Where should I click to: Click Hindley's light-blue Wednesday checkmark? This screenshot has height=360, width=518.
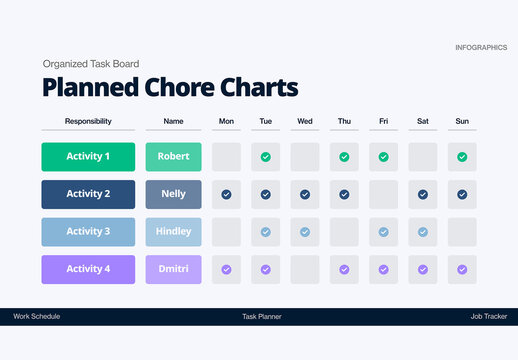pos(305,232)
